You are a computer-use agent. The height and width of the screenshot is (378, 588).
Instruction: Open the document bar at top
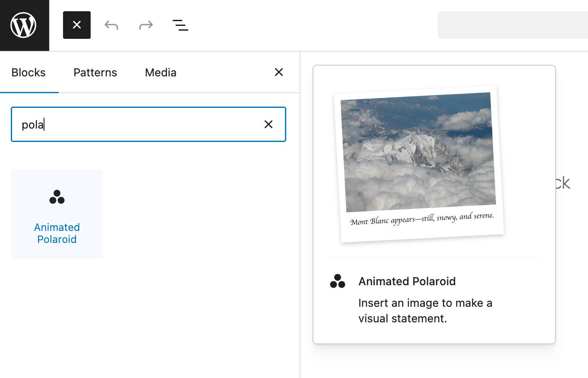513,25
